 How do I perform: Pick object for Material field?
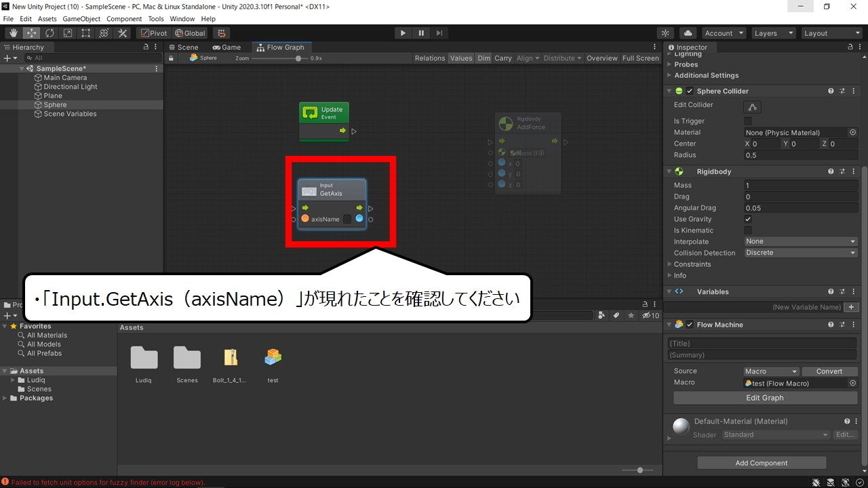coord(852,133)
